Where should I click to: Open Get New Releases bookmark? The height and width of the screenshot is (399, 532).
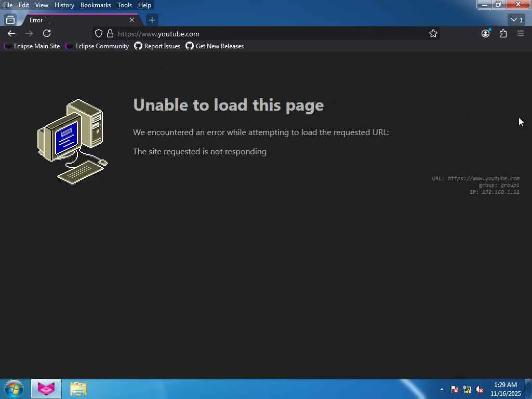pyautogui.click(x=215, y=46)
